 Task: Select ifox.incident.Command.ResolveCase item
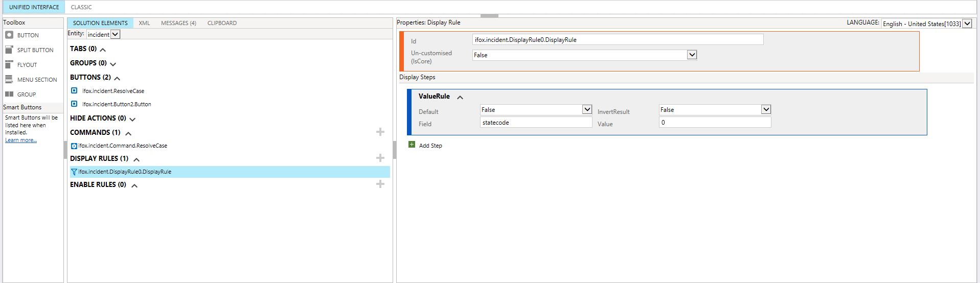123,146
